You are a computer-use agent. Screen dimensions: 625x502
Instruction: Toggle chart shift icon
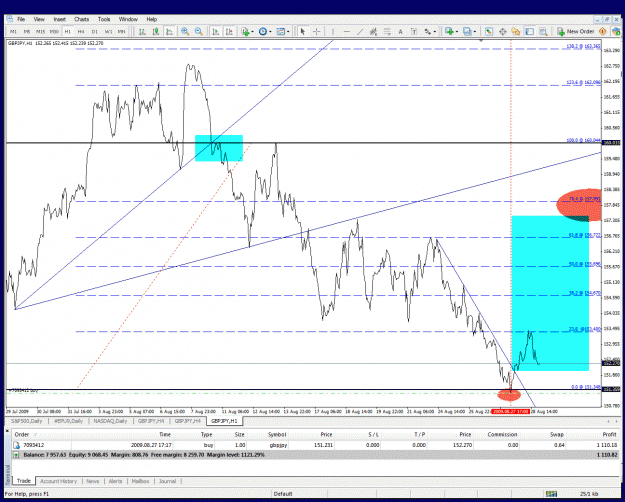(x=229, y=31)
